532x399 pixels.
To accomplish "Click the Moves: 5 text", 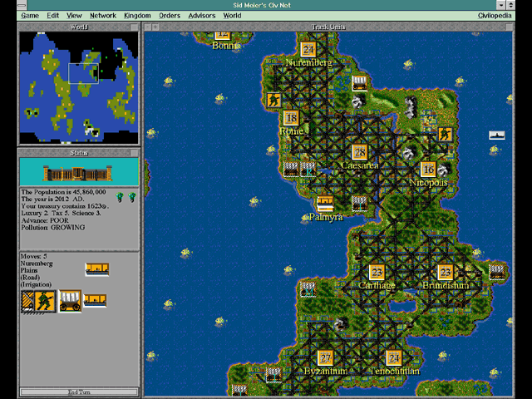I will coord(33,256).
